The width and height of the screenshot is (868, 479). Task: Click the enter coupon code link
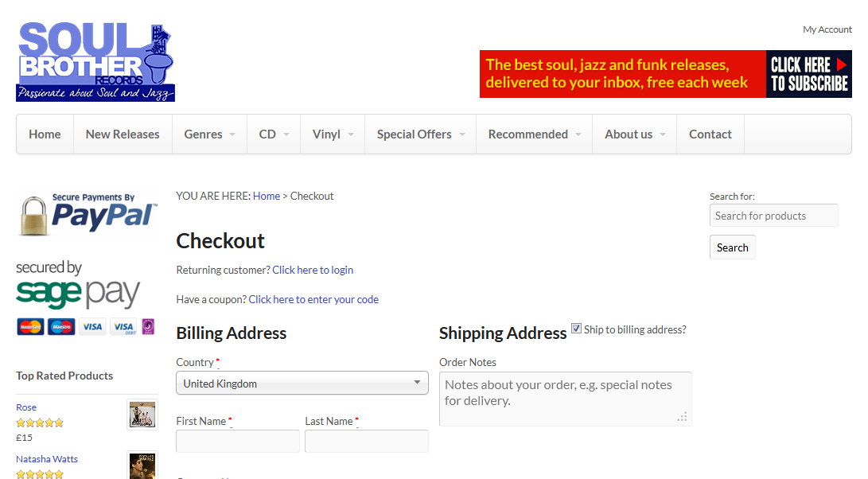point(313,300)
